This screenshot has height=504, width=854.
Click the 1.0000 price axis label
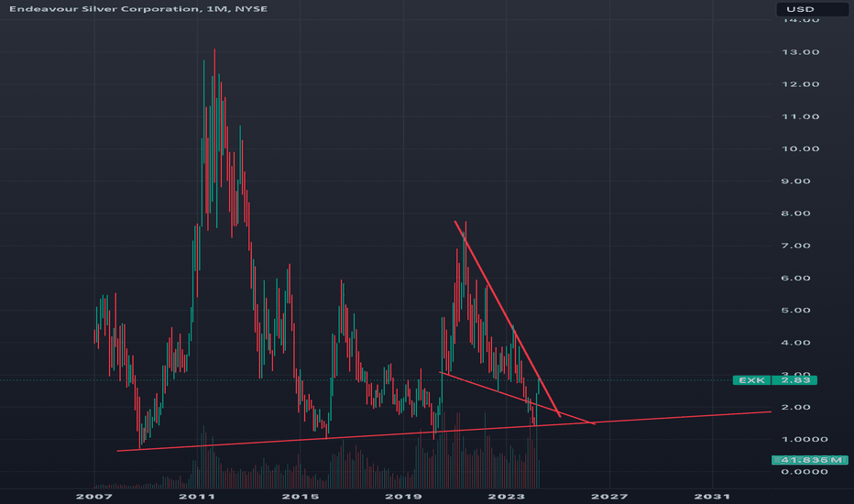pos(805,439)
